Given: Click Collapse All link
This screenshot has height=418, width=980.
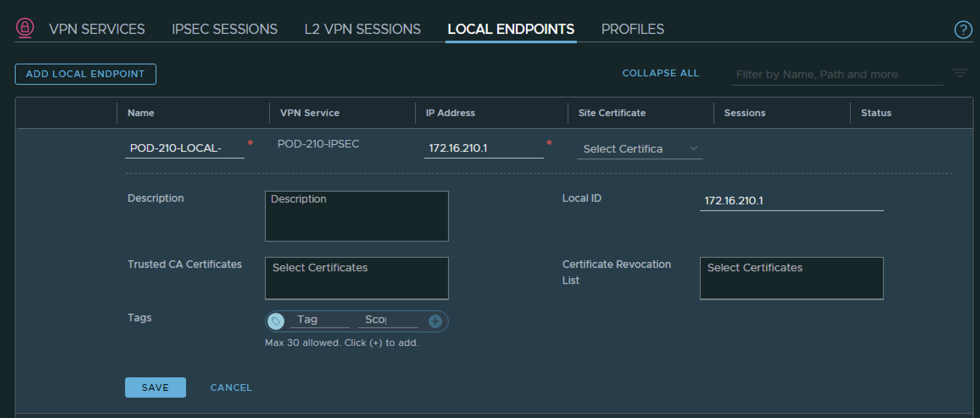Looking at the screenshot, I should [x=660, y=73].
